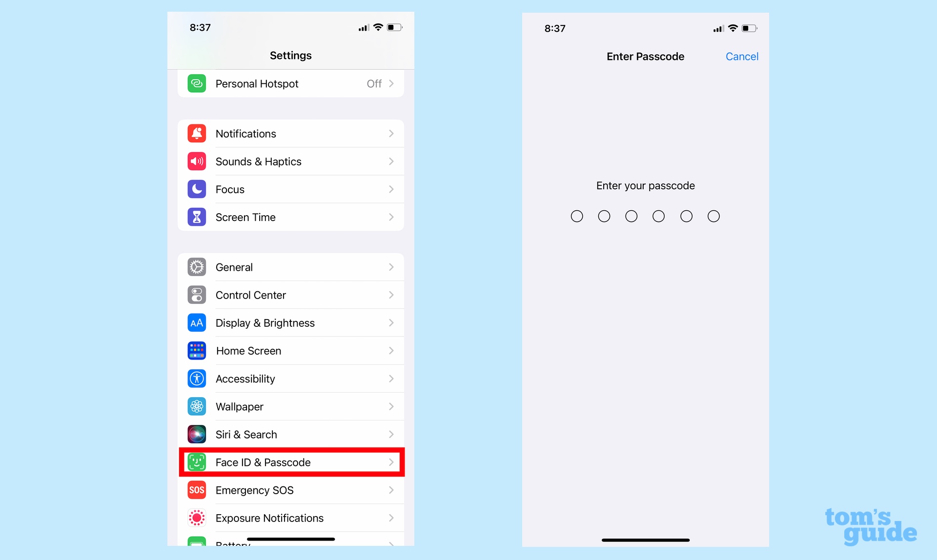The image size is (937, 560).
Task: Click the Enter Passcode input field
Action: click(x=644, y=215)
